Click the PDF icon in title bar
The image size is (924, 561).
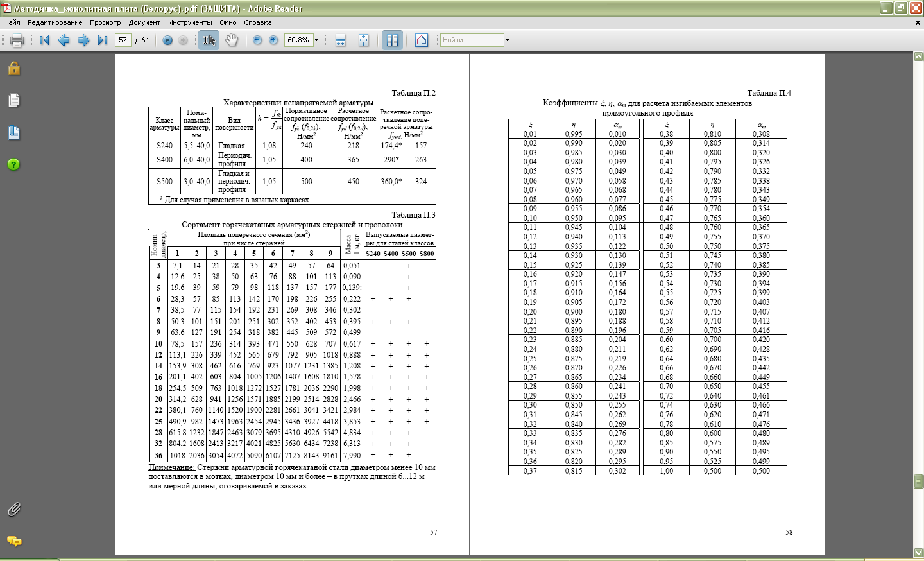(6, 8)
